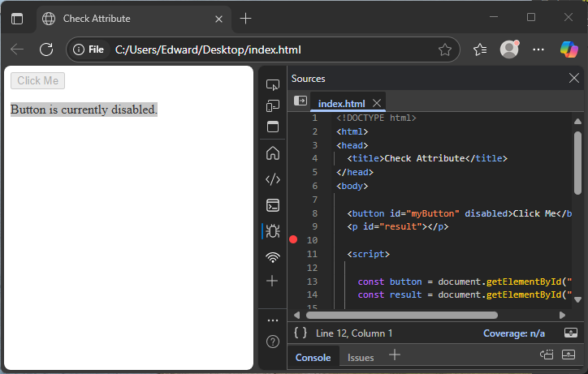Open Customize and control DevTools ellipsis
Image resolution: width=588 pixels, height=374 pixels.
click(x=273, y=320)
